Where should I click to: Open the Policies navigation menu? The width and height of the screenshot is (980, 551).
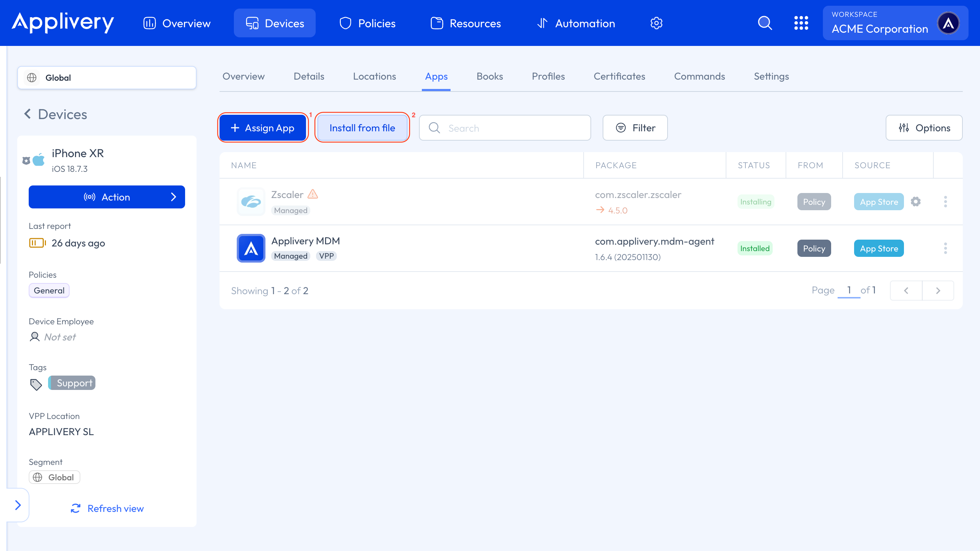pos(367,23)
